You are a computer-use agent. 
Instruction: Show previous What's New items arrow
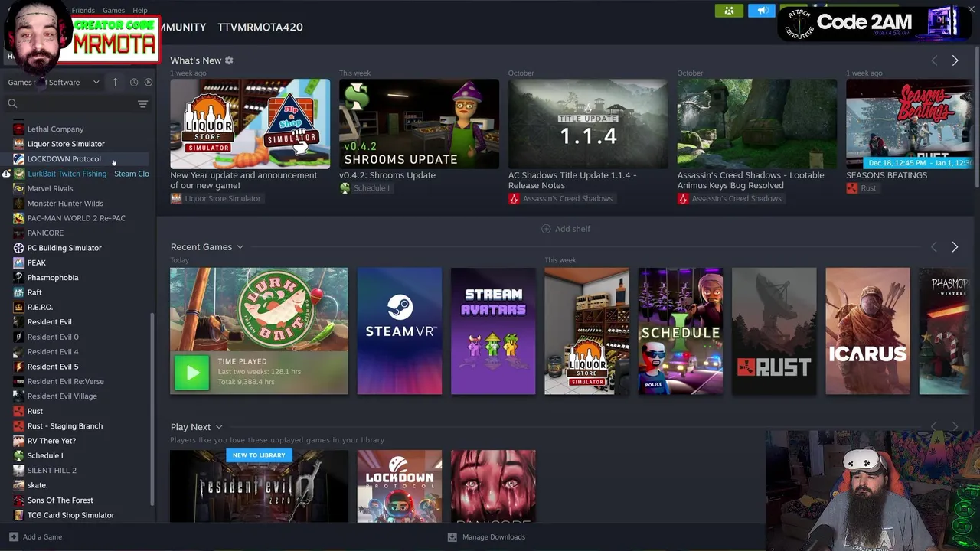coord(933,60)
